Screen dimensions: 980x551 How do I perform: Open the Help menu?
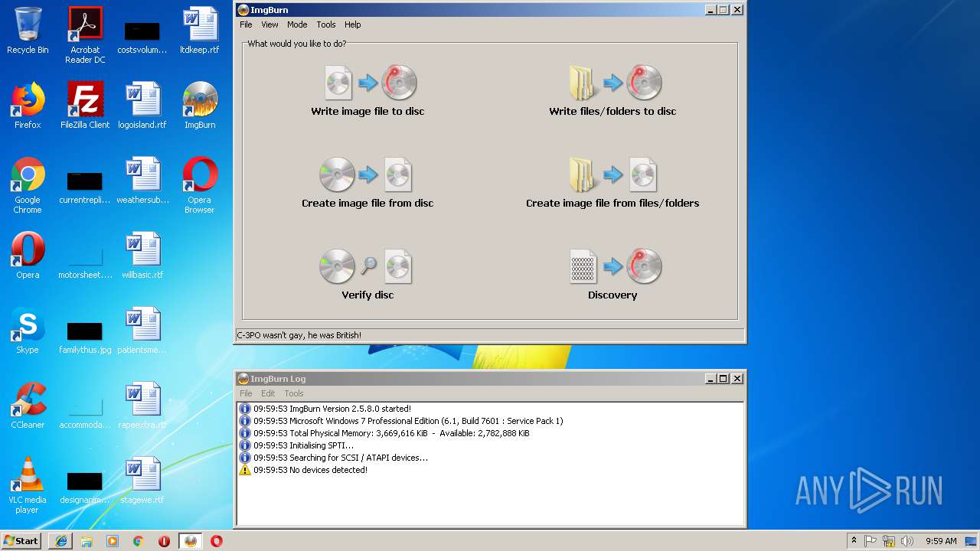coord(353,24)
